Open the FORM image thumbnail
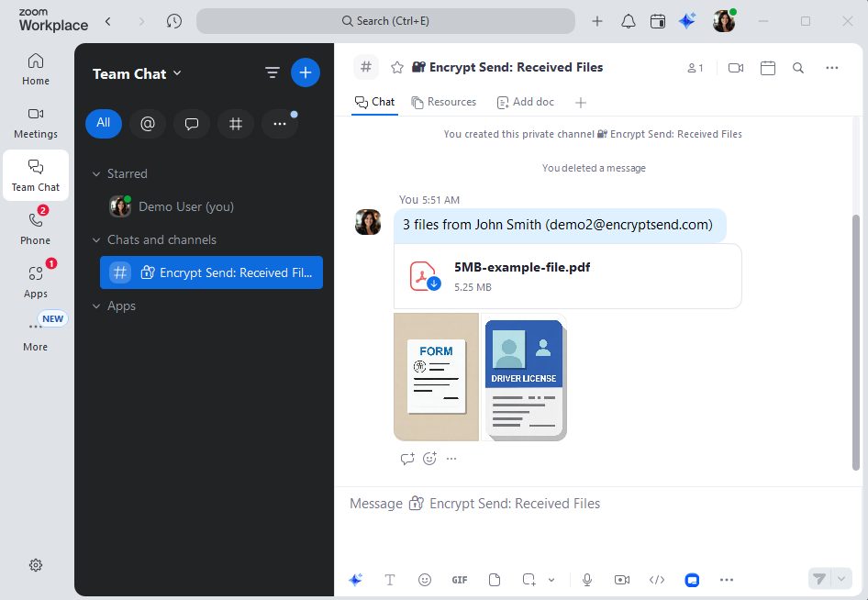 [436, 377]
